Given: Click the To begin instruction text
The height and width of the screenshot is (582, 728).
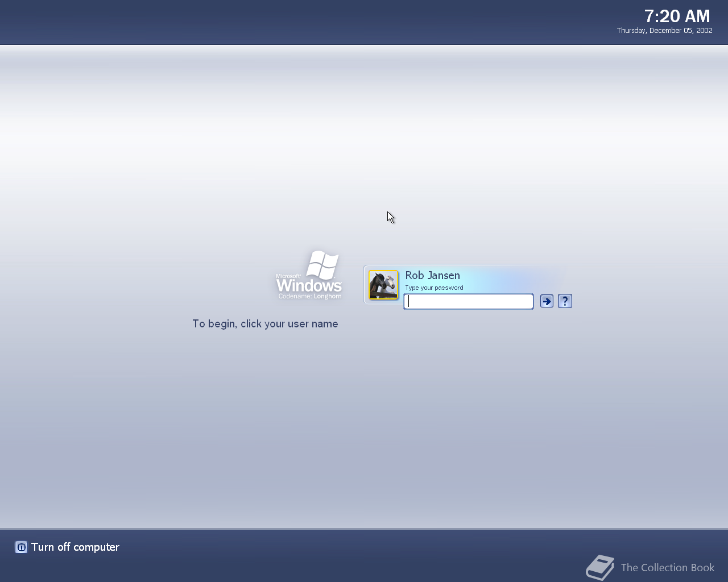Looking at the screenshot, I should [265, 324].
